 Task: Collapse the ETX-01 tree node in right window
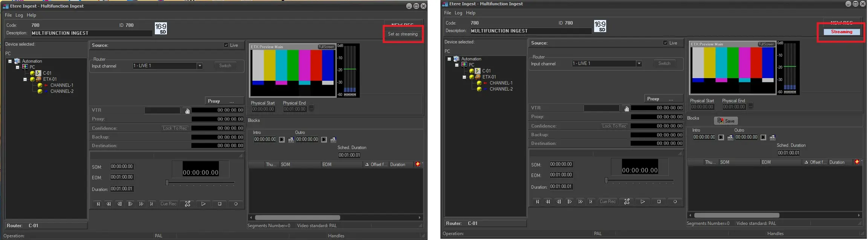tap(465, 77)
